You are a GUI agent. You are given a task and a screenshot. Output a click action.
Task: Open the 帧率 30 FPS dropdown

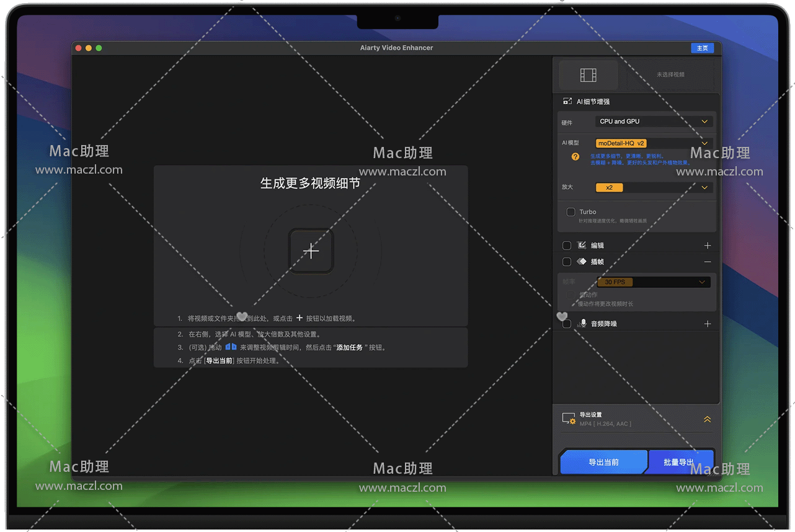pos(654,282)
